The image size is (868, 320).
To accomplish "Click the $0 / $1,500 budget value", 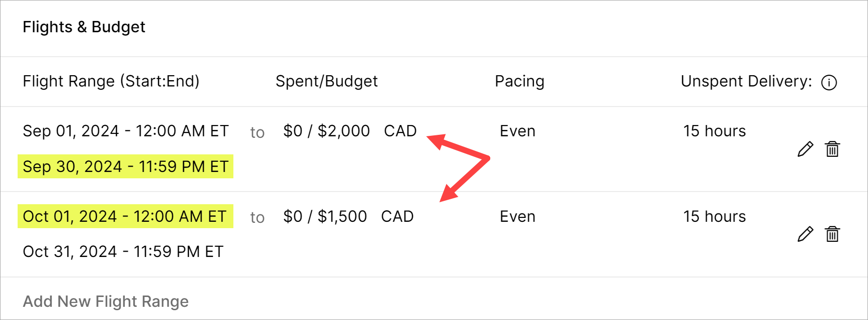I will tap(325, 216).
